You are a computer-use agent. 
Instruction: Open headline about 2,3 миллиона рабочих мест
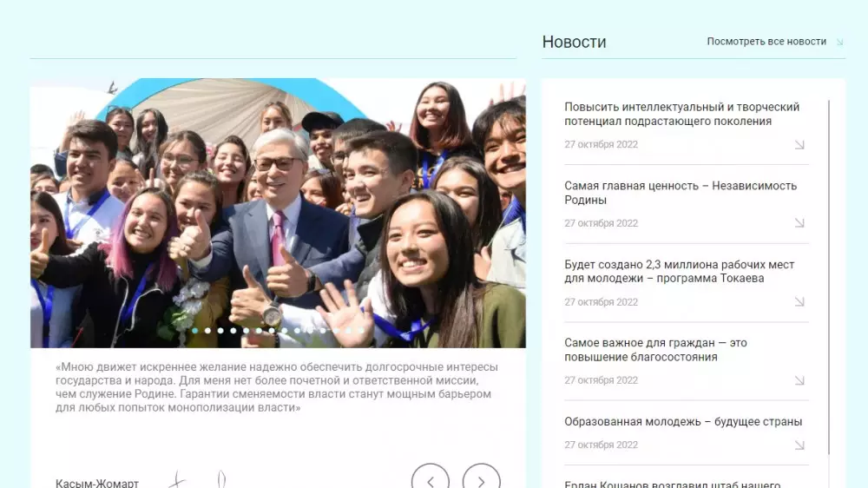tap(679, 272)
